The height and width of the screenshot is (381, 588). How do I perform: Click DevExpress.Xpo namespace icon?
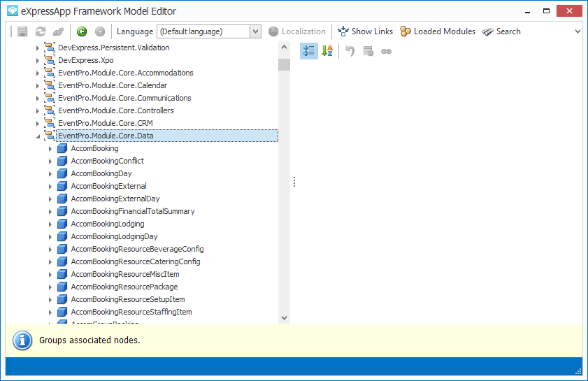tap(50, 60)
